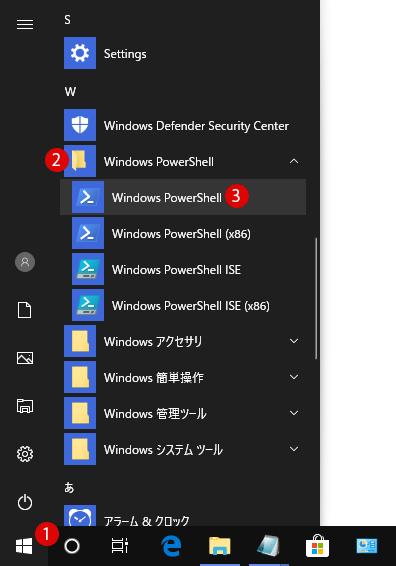Viewport: 396px width, 566px height.
Task: Click the Settings gear tile icon
Action: coord(80,53)
